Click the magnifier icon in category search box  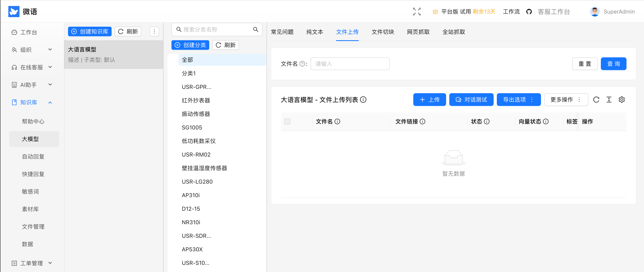point(256,29)
